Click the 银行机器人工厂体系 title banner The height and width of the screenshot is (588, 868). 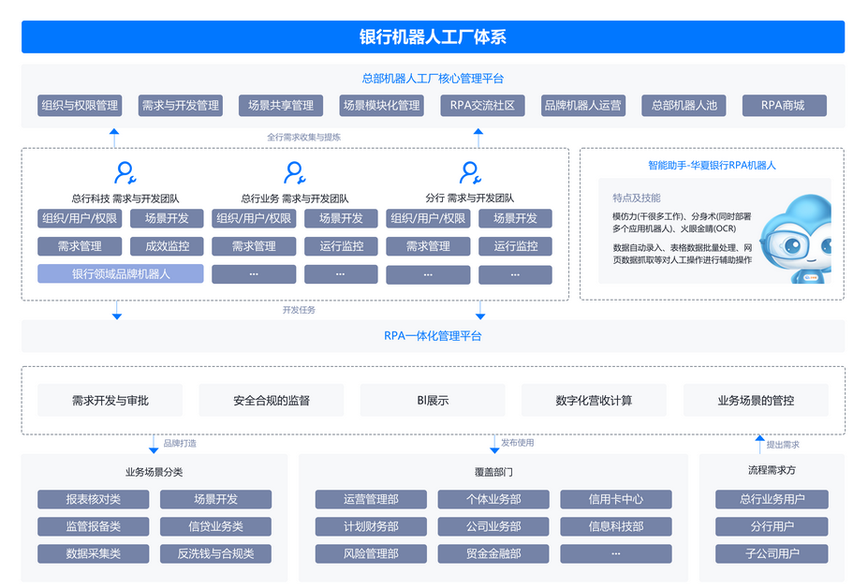coord(433,37)
